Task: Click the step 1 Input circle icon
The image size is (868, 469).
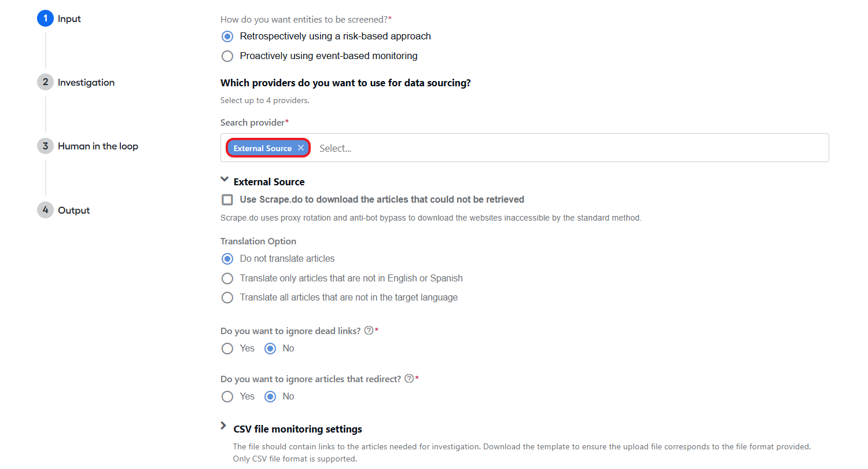Action: (x=45, y=19)
